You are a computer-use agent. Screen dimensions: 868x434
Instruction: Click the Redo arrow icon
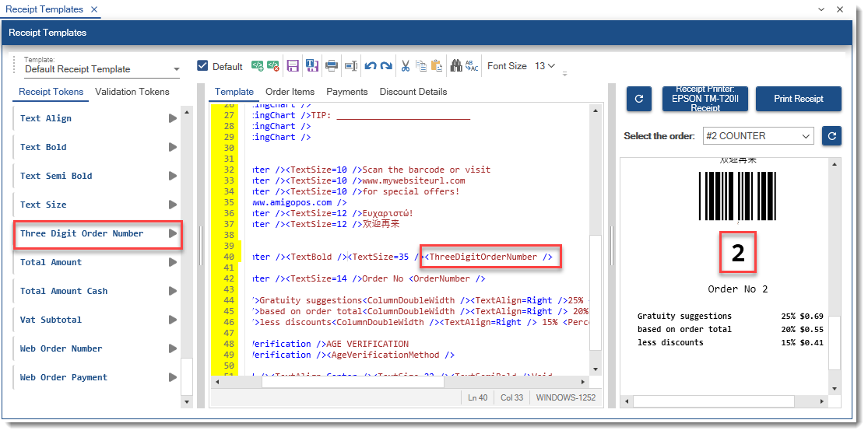[385, 66]
